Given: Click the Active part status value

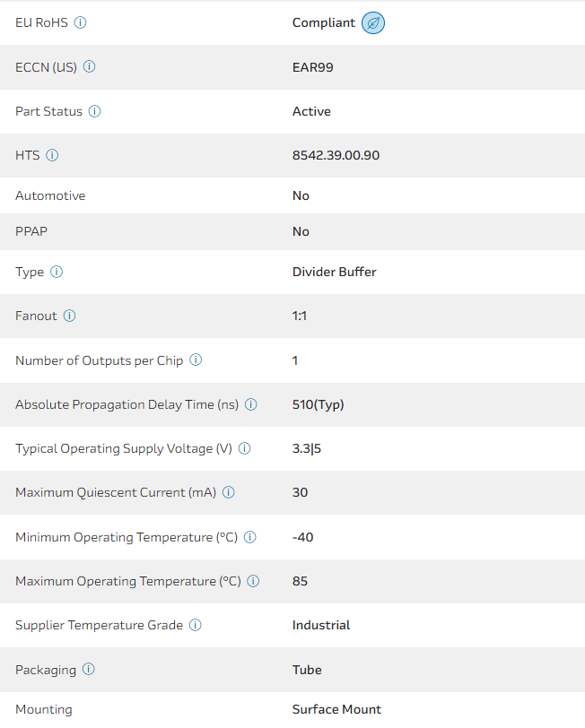Looking at the screenshot, I should point(311,111).
